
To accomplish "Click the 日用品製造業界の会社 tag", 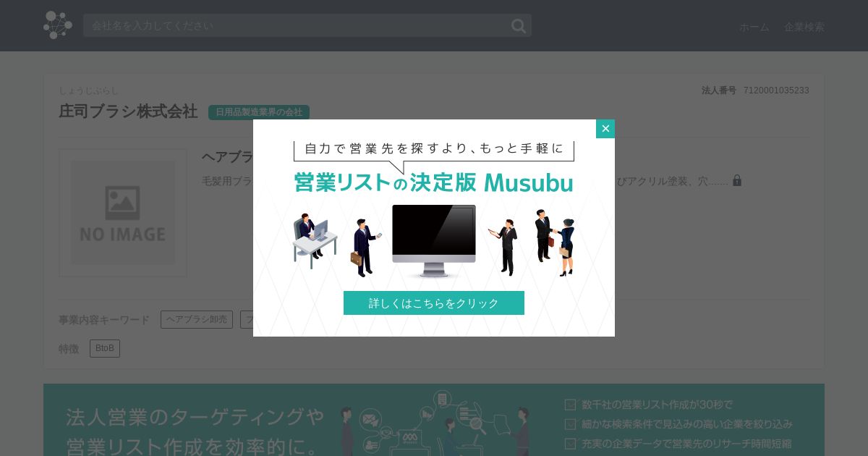I will click(x=259, y=112).
